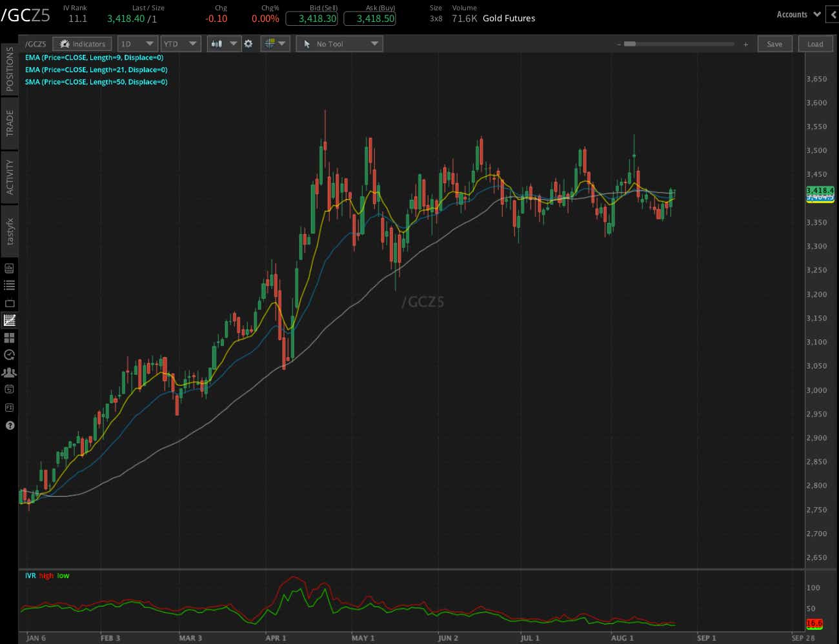Open the chart settings gear icon

coord(248,44)
